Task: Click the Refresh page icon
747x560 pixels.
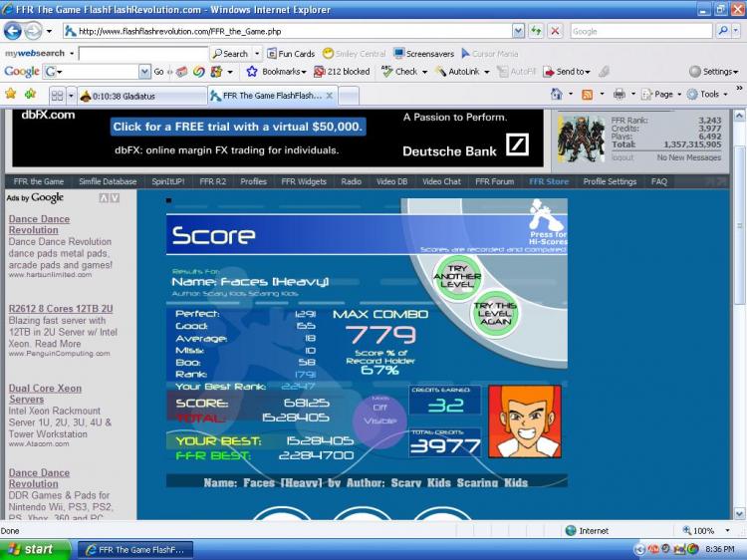Action: point(536,32)
